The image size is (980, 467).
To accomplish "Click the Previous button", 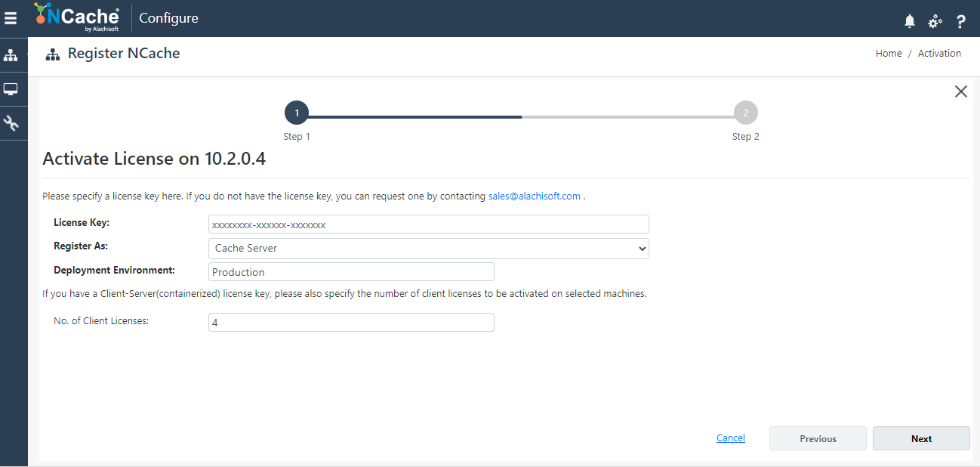I will tap(818, 438).
